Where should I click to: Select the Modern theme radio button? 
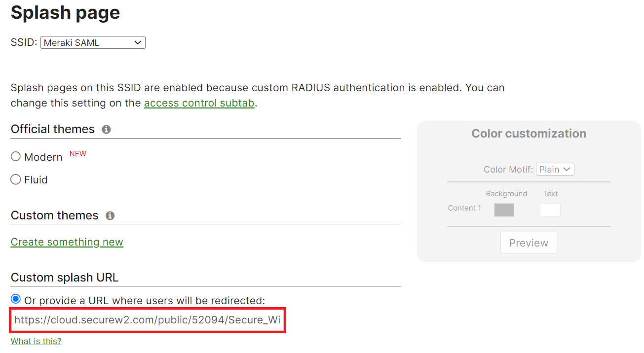pyautogui.click(x=16, y=157)
